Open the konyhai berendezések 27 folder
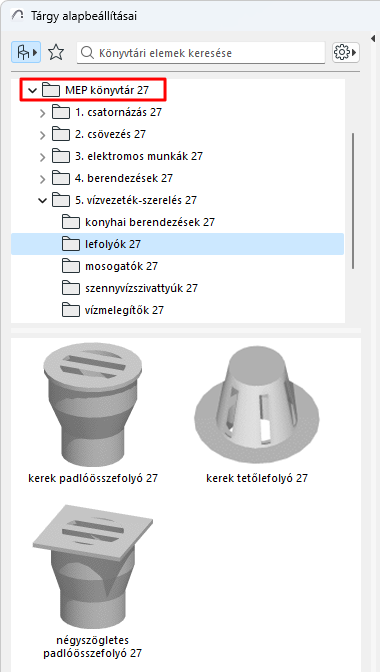 coord(150,222)
